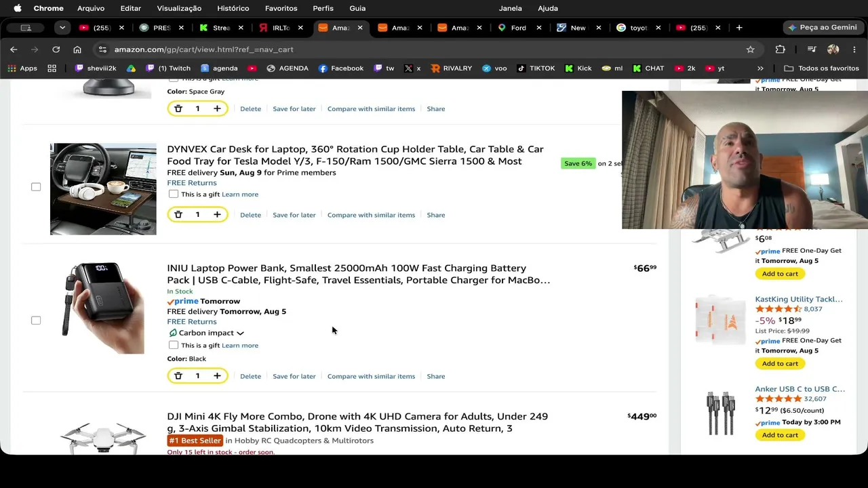868x488 pixels.
Task: Add the KastKing Utility Tackle to cart
Action: pos(780,363)
